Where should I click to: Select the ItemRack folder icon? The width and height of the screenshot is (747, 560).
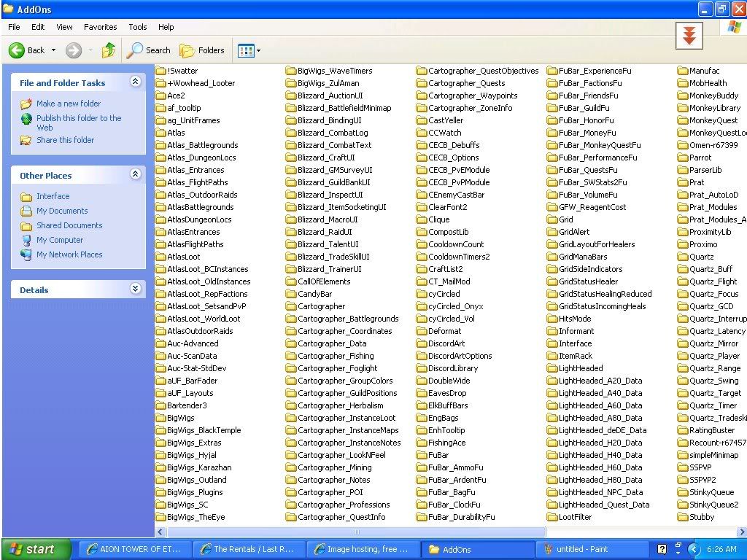coord(552,356)
